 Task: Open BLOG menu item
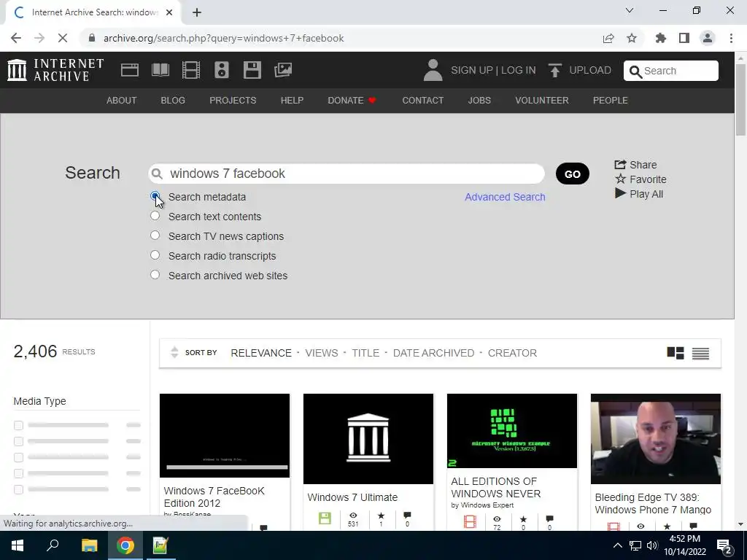point(173,101)
